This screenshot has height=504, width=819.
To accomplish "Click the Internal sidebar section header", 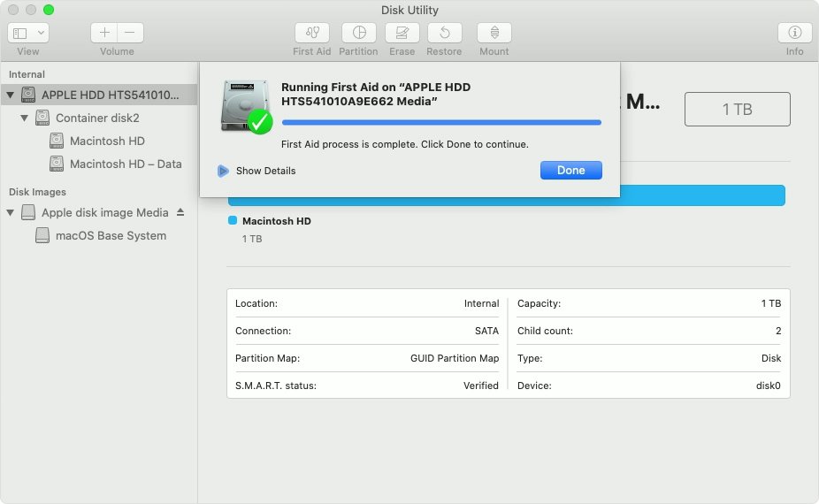I will pos(27,74).
